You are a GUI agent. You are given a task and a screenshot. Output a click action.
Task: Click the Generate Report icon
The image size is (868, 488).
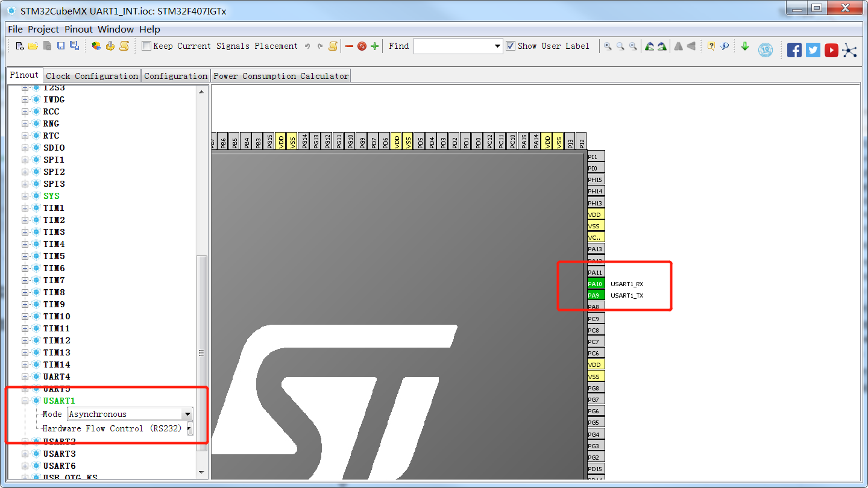96,46
